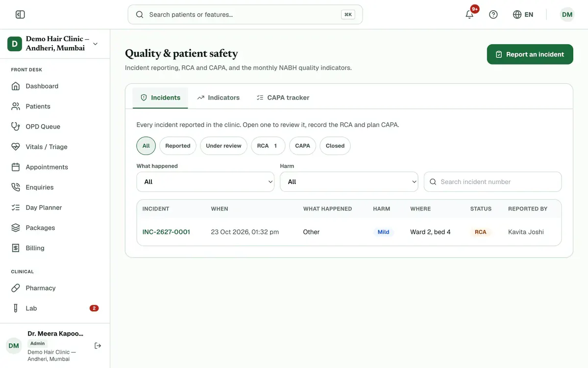The width and height of the screenshot is (588, 368).
Task: Filter incidents by RCA status chip
Action: pos(268,146)
